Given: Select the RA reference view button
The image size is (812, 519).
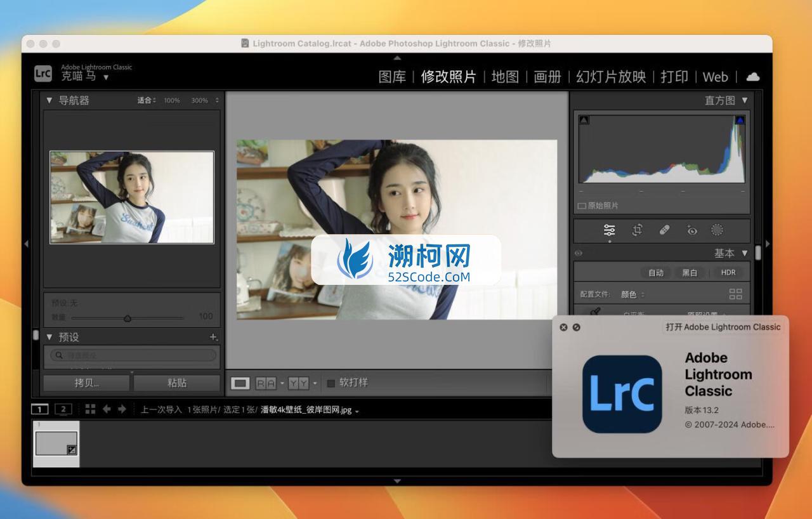Looking at the screenshot, I should point(266,383).
